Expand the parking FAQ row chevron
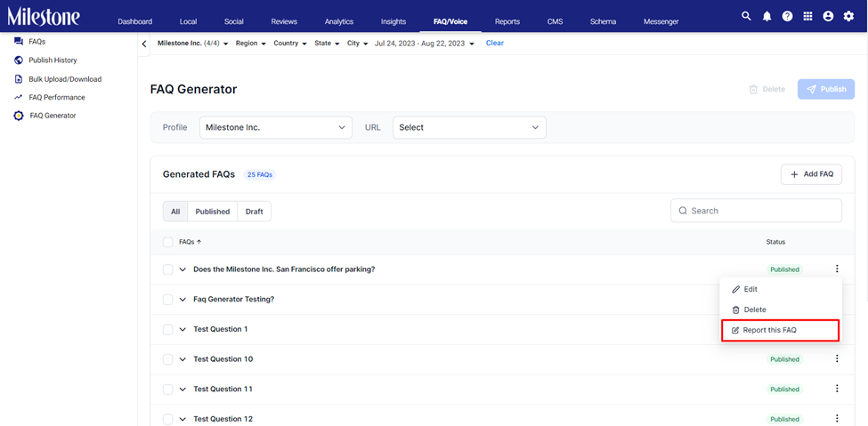Screen dimensions: 868x426 point(183,269)
